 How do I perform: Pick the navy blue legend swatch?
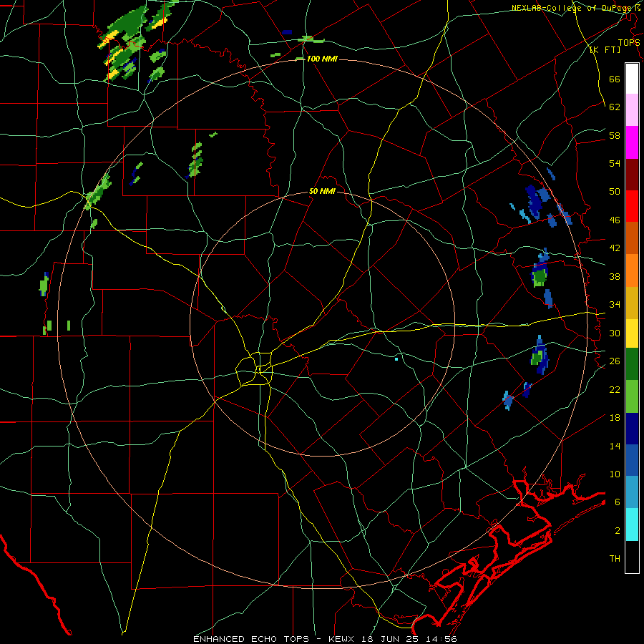pos(632,429)
